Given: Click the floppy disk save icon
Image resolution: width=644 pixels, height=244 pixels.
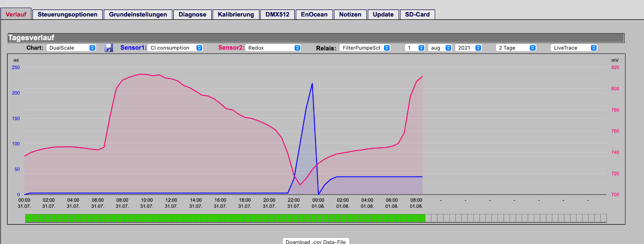Looking at the screenshot, I should [109, 48].
